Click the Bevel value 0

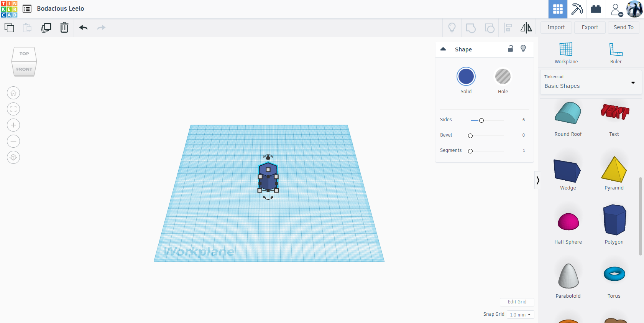(x=524, y=135)
